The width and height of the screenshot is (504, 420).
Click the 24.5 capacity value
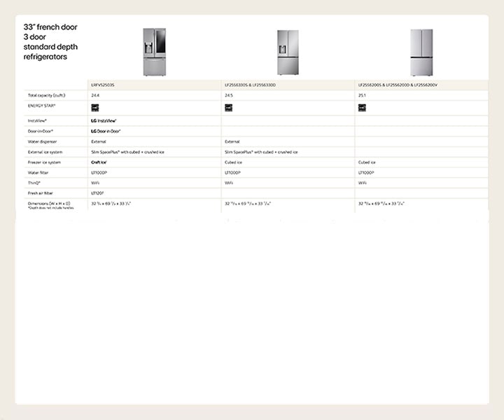point(229,95)
